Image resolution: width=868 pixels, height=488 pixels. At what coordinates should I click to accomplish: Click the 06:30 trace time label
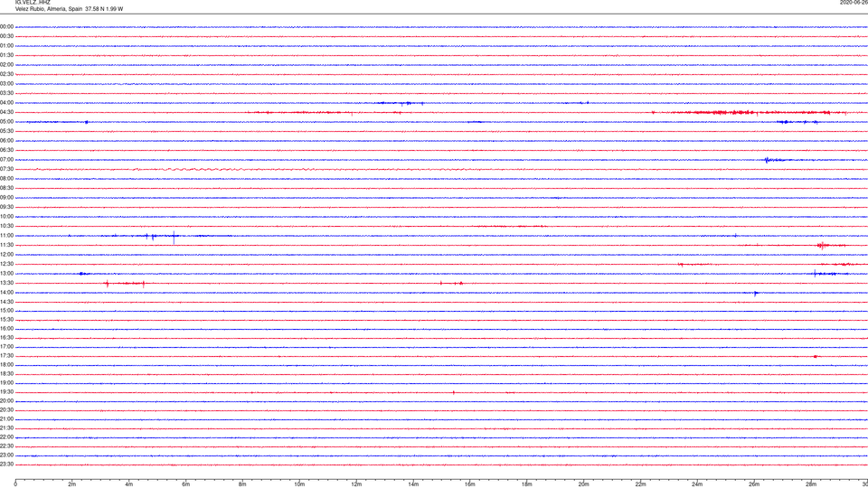click(x=6, y=150)
